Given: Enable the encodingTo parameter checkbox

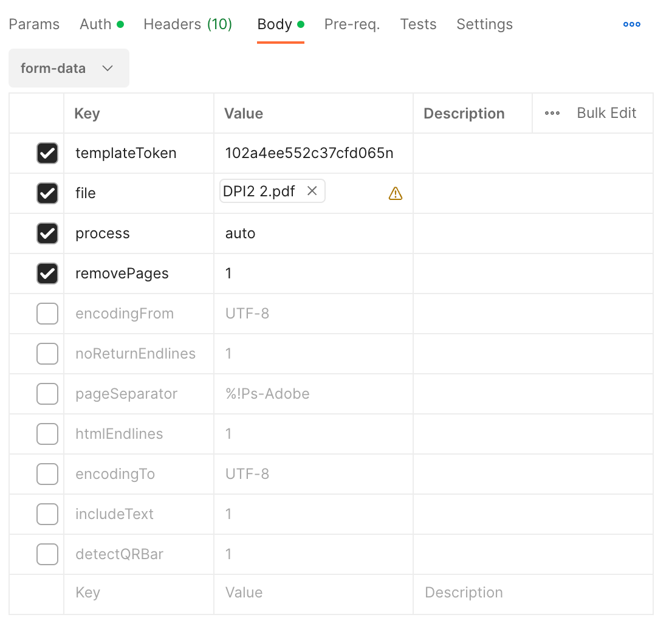Looking at the screenshot, I should click(47, 474).
